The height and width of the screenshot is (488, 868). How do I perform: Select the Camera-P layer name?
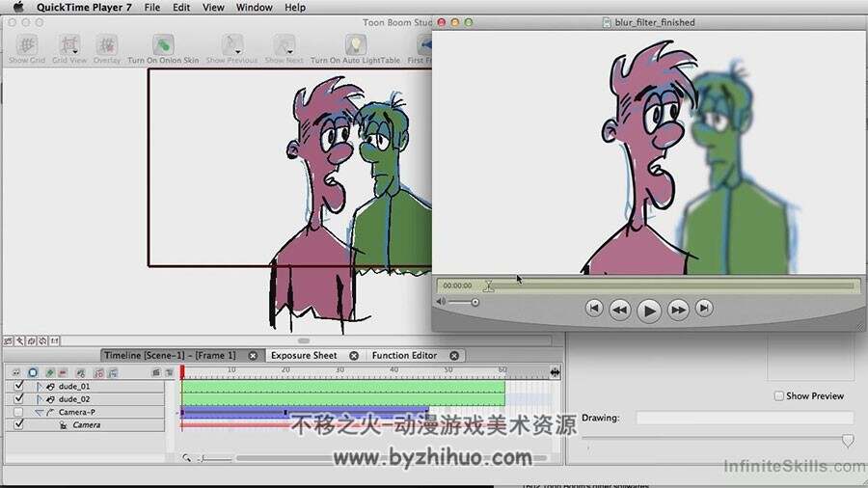(x=77, y=412)
